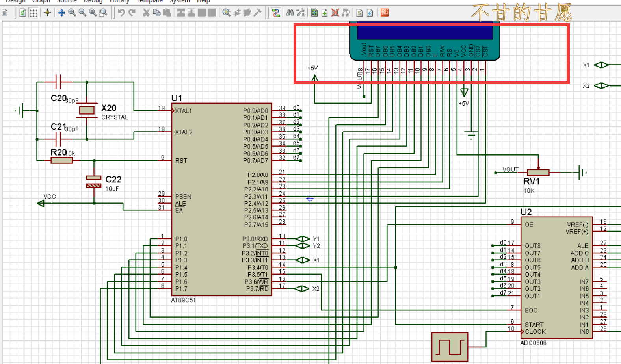Select the C20 capacitor symbol
This screenshot has height=364, width=621.
pyautogui.click(x=58, y=82)
